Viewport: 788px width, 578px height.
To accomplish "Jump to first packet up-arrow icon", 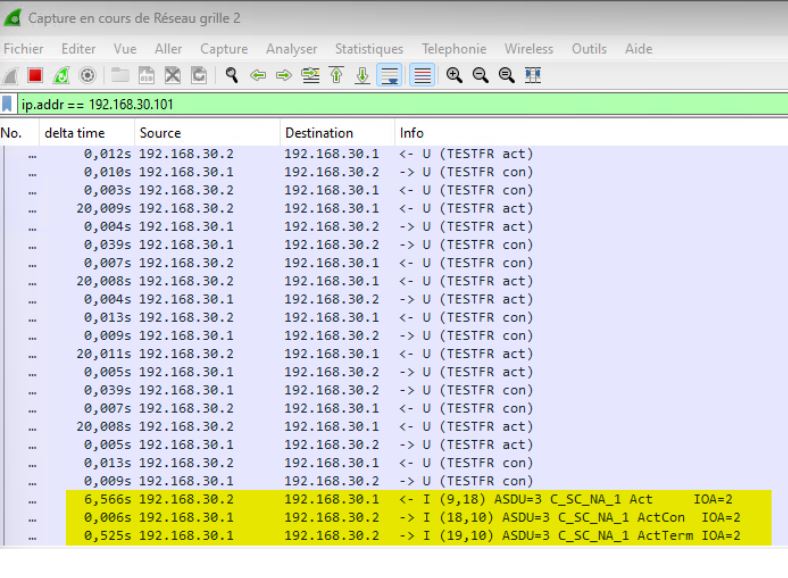I will click(336, 75).
